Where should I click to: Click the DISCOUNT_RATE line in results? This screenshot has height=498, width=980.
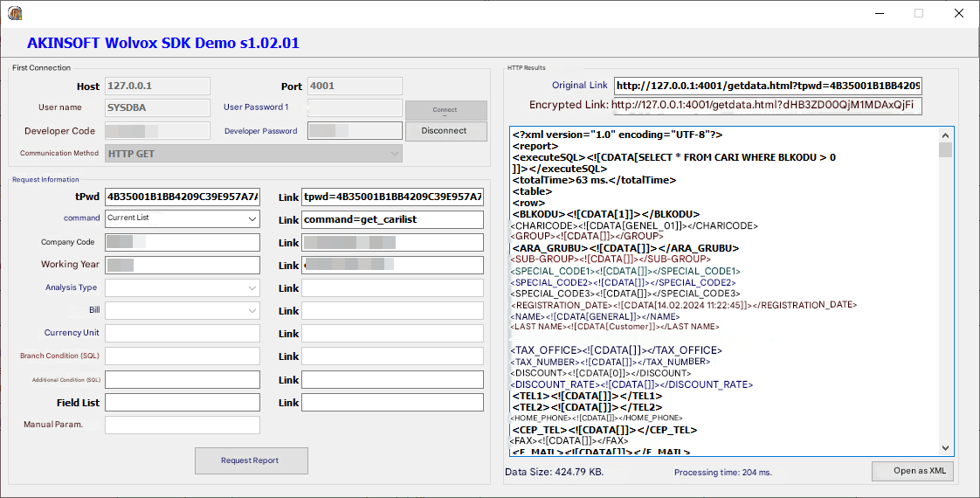(631, 384)
